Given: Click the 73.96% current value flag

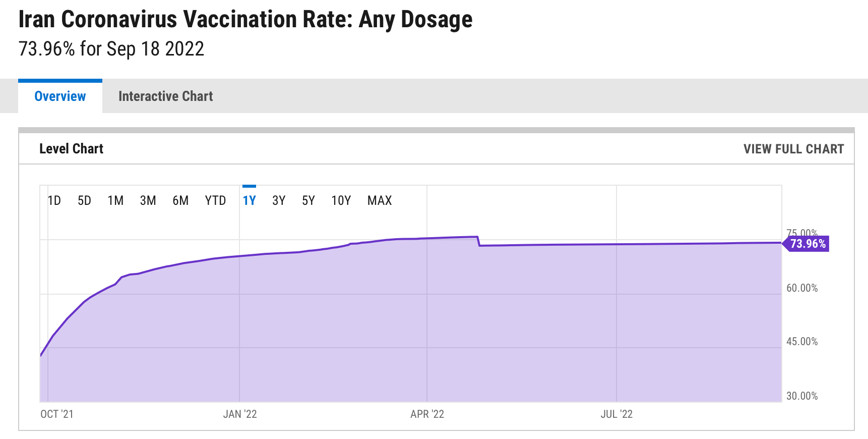Looking at the screenshot, I should (x=808, y=244).
